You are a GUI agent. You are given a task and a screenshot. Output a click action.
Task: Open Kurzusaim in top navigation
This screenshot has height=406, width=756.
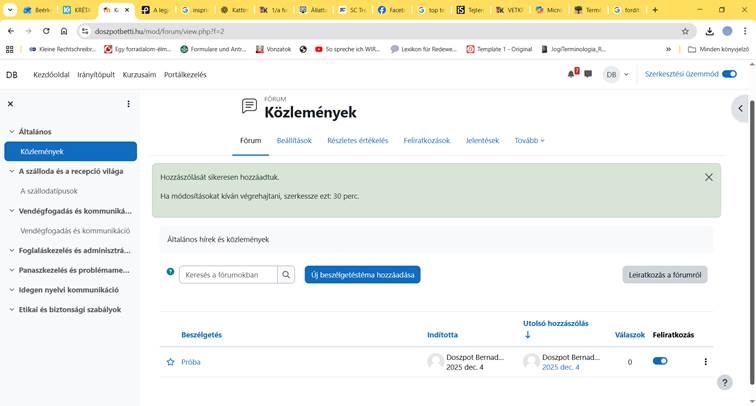tap(139, 75)
